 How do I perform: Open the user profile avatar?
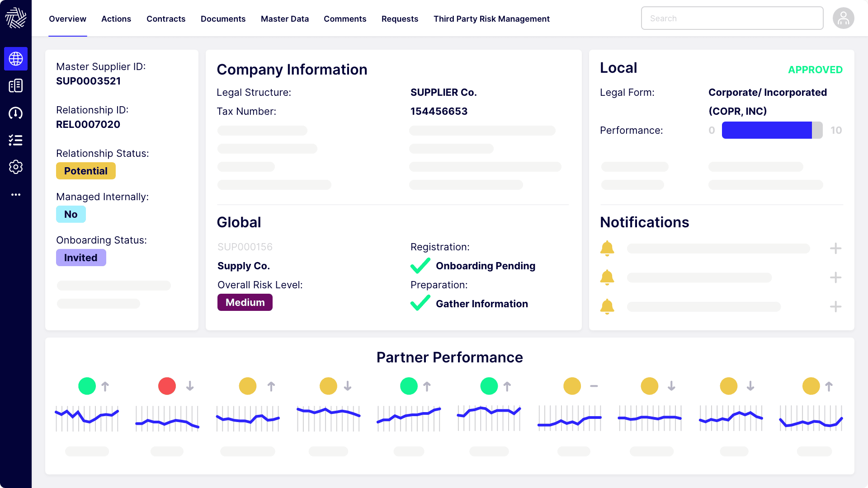(x=843, y=19)
